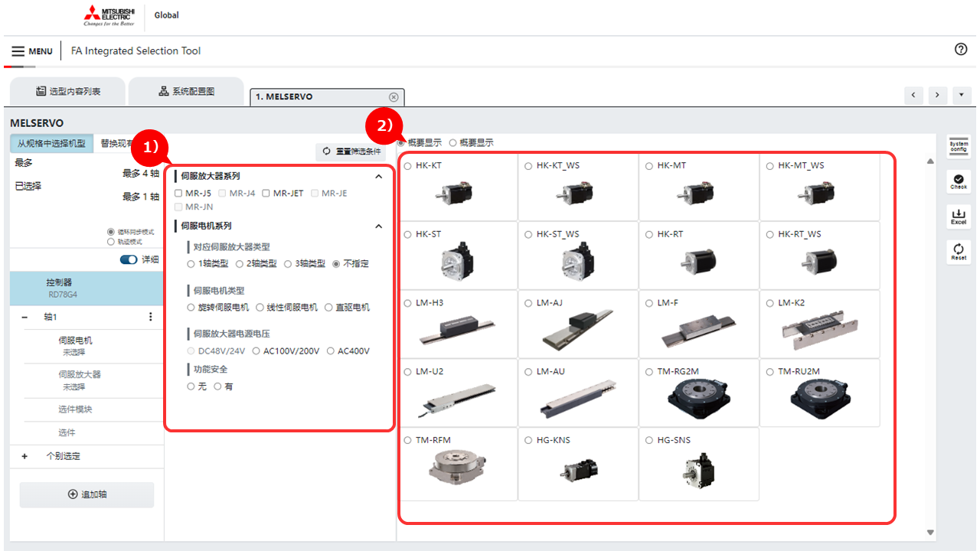
Task: Select the HK-KT_WS motor card
Action: [x=578, y=187]
